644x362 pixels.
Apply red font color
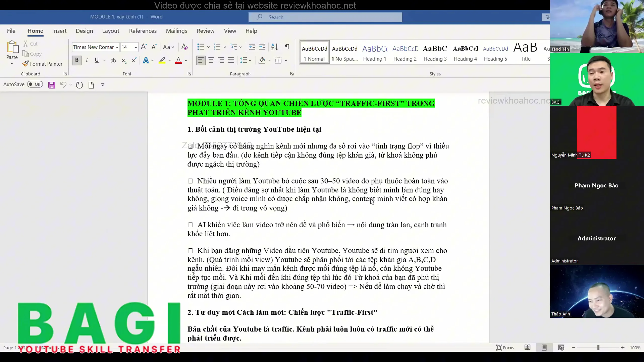click(x=178, y=60)
